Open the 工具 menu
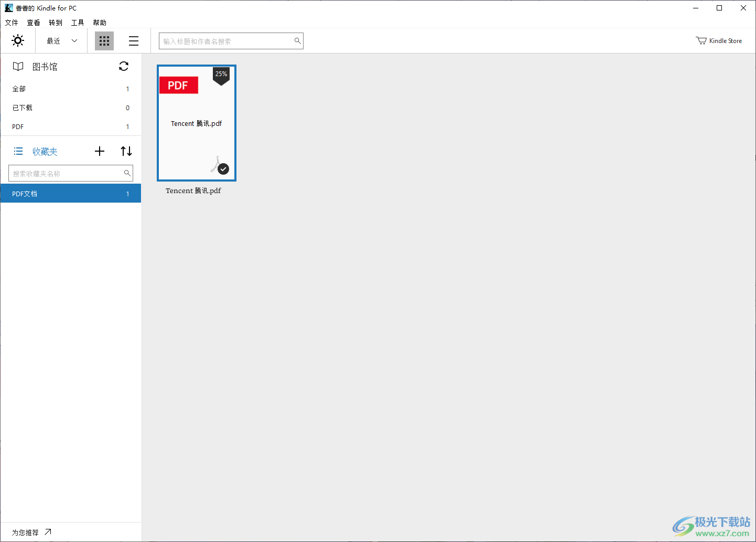Viewport: 756px width, 542px height. coord(78,23)
